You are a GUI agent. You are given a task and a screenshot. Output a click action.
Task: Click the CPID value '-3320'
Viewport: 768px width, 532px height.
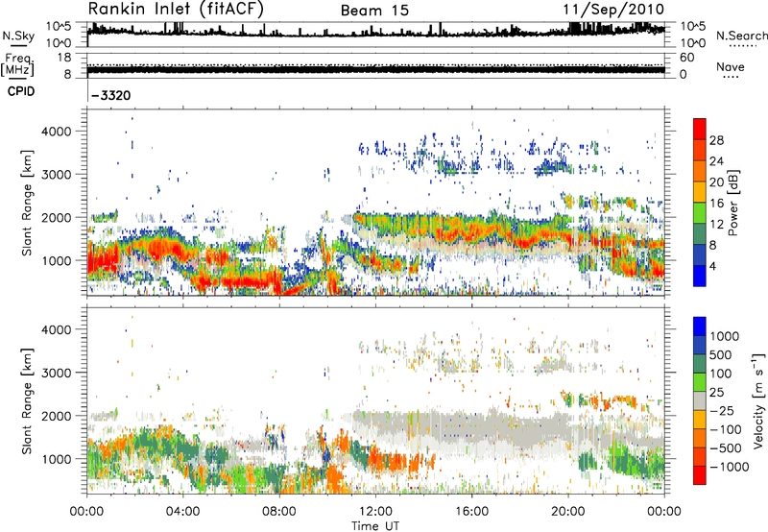[x=111, y=95]
